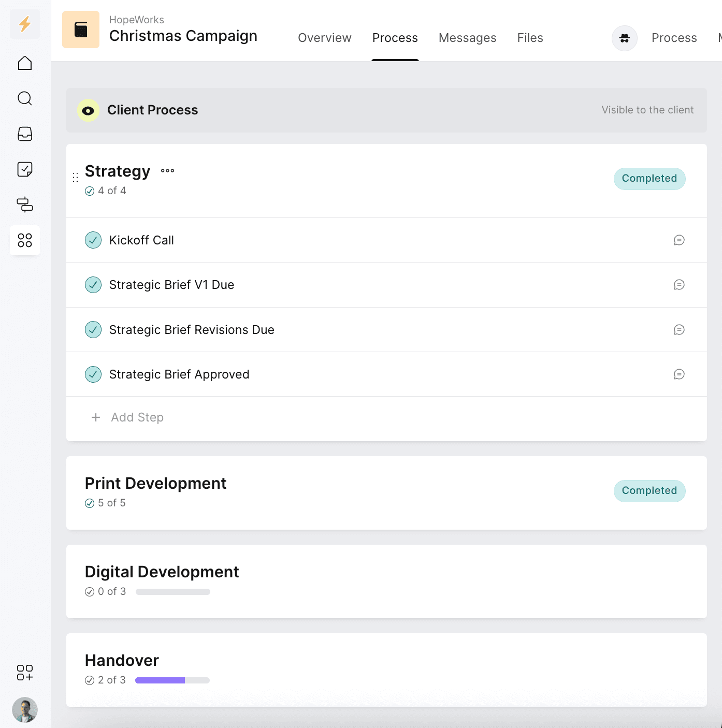Switch to the Overview tab

[324, 38]
